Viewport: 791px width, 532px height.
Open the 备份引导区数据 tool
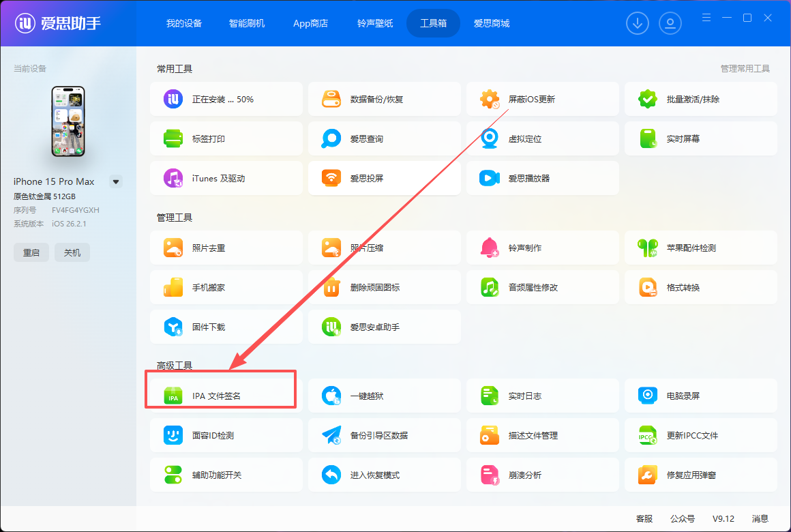coord(385,435)
